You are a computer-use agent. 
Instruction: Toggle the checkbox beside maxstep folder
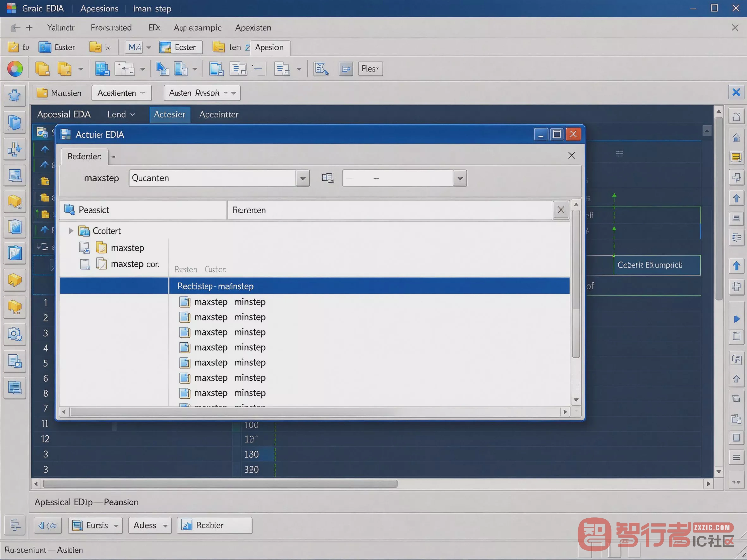point(84,248)
